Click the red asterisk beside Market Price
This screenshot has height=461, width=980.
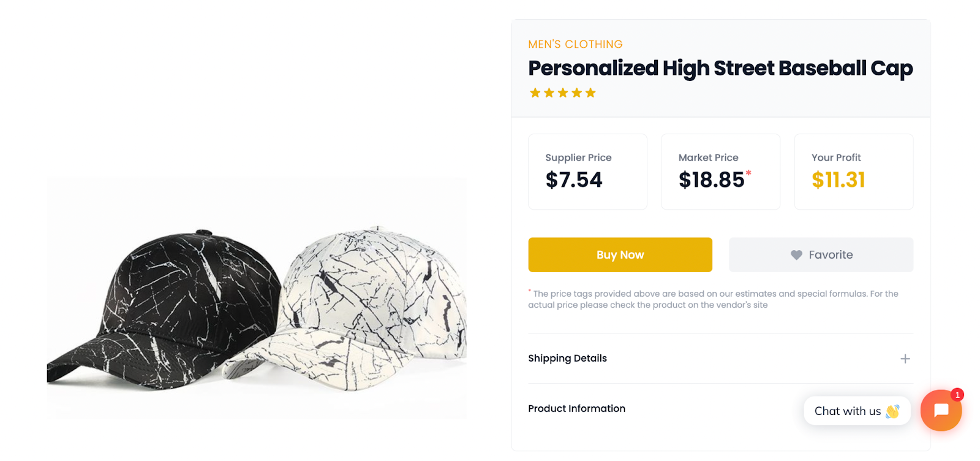748,173
